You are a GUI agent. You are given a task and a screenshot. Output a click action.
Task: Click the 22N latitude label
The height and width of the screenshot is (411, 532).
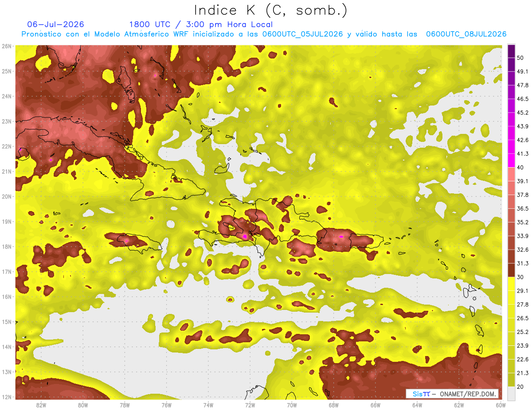coord(7,146)
